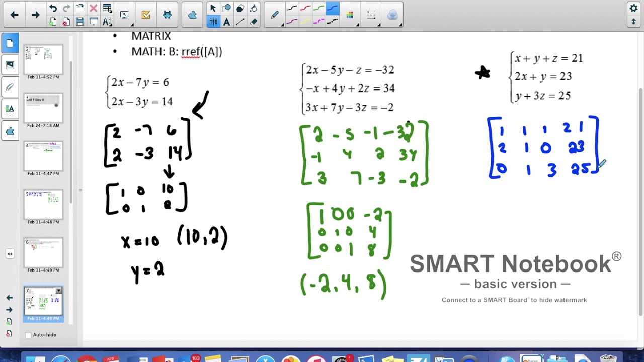Switch to the Attachments paperclip tab

pos(10,87)
